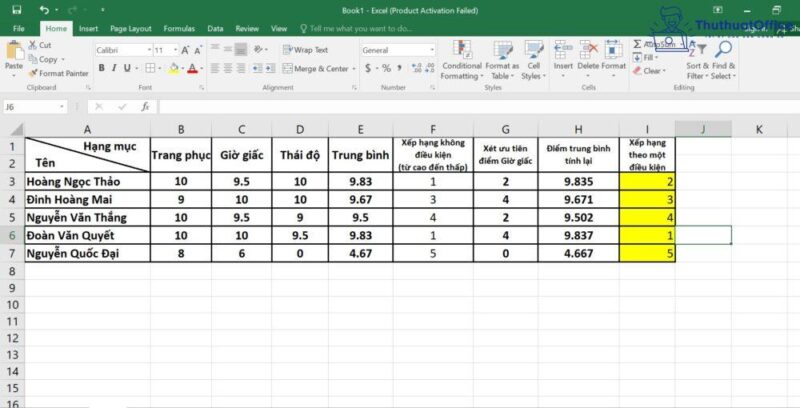Click the Insert Function fx icon
Image resolution: width=800 pixels, height=408 pixels.
(x=145, y=107)
